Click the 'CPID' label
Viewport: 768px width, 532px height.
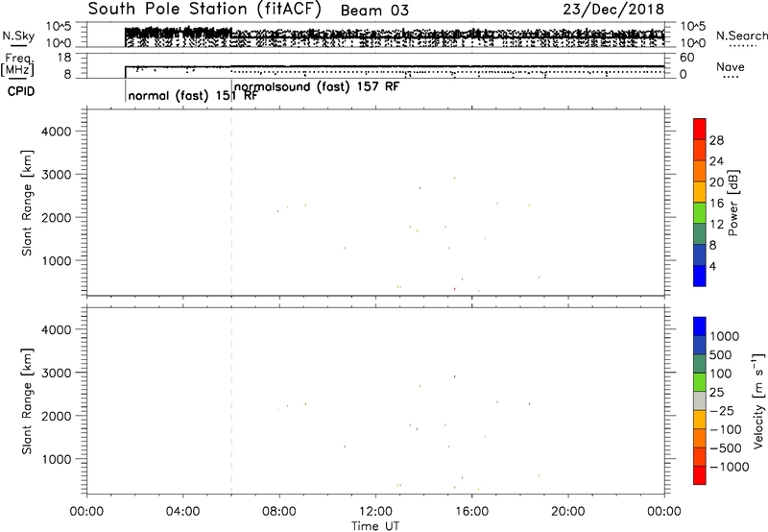click(x=21, y=91)
